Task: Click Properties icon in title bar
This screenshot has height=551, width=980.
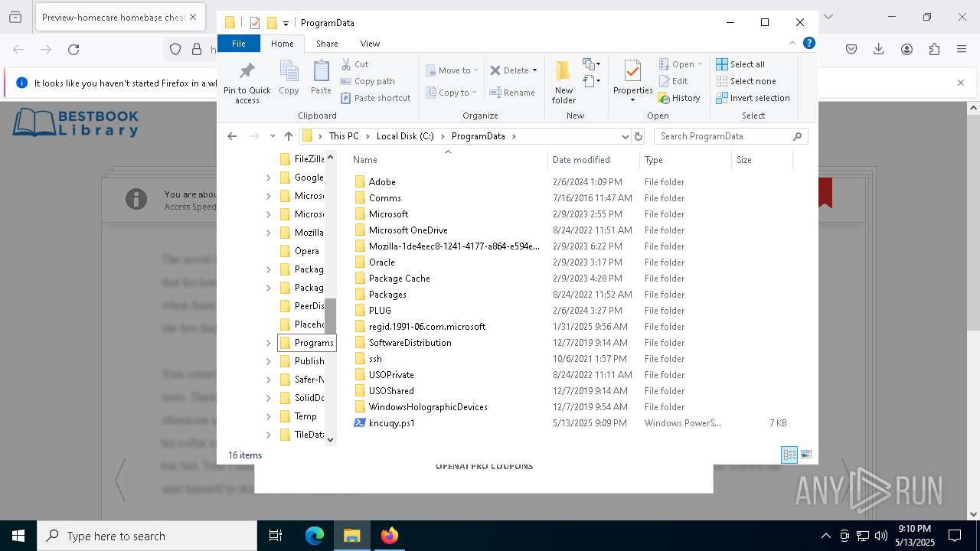Action: [255, 23]
